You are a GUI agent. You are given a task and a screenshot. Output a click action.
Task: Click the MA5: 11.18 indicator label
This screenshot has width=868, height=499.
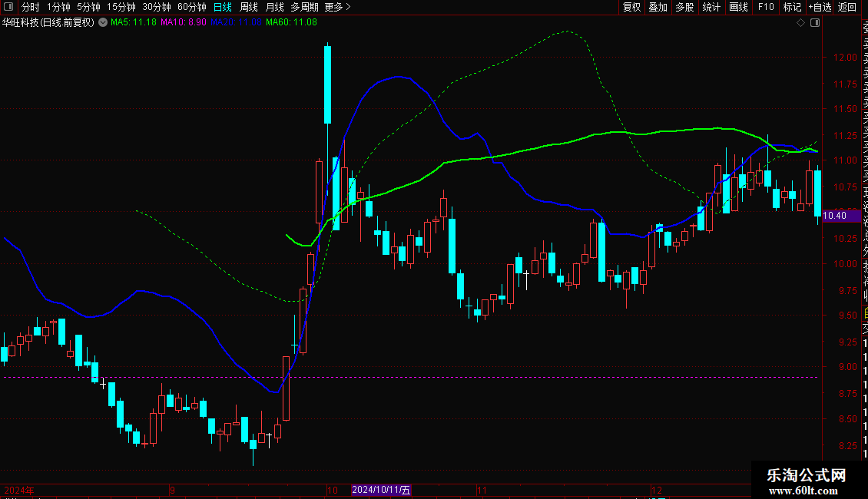tap(134, 23)
